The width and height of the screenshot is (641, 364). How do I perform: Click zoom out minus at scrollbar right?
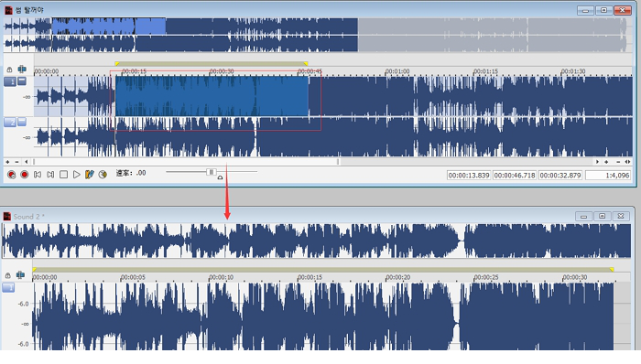point(618,162)
